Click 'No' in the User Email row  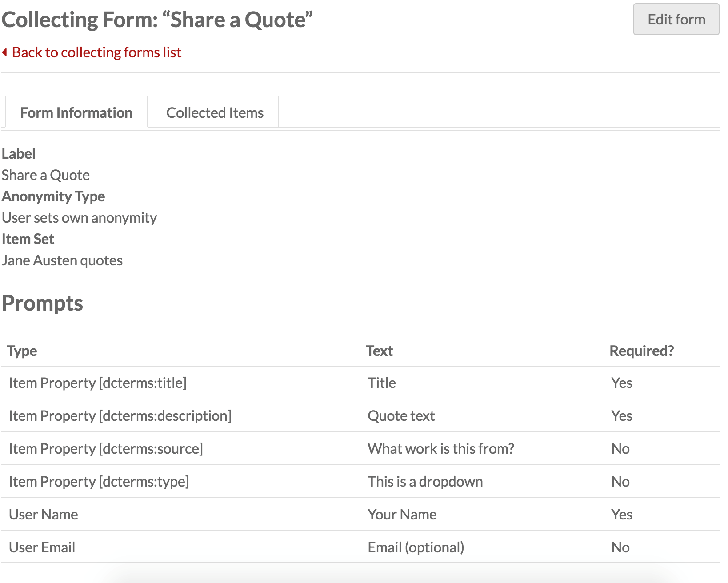pos(620,547)
